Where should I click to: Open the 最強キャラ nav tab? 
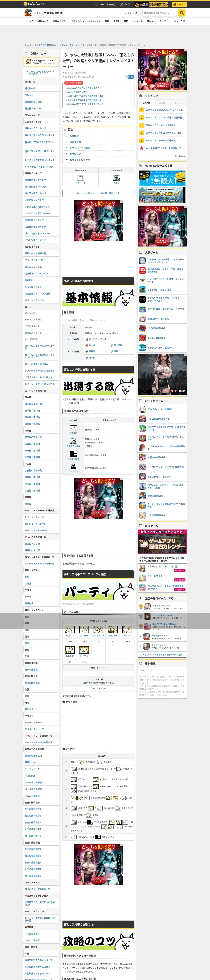(43, 21)
